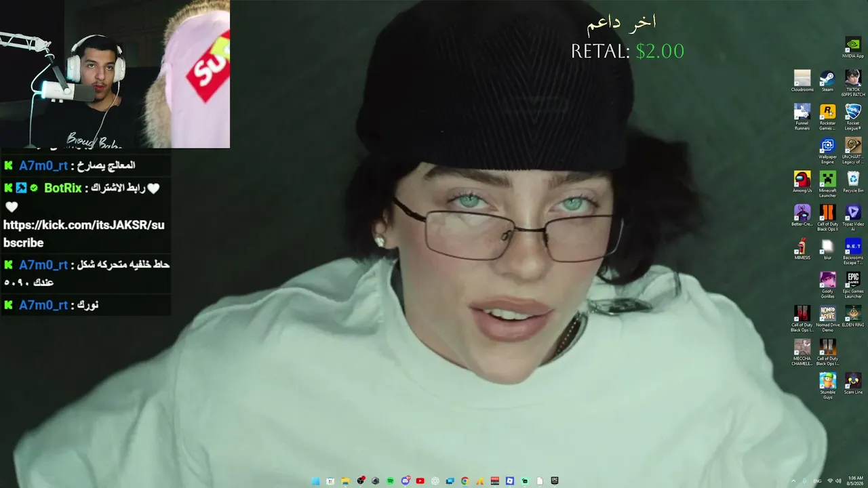This screenshot has height=488, width=868.
Task: Open the NVIDIA App desktop shortcut
Action: point(853,47)
